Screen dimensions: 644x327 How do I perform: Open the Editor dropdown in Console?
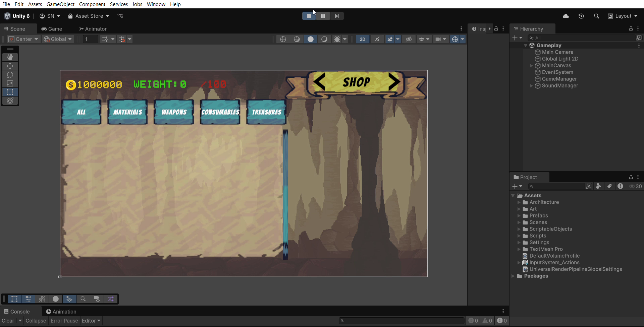91,321
